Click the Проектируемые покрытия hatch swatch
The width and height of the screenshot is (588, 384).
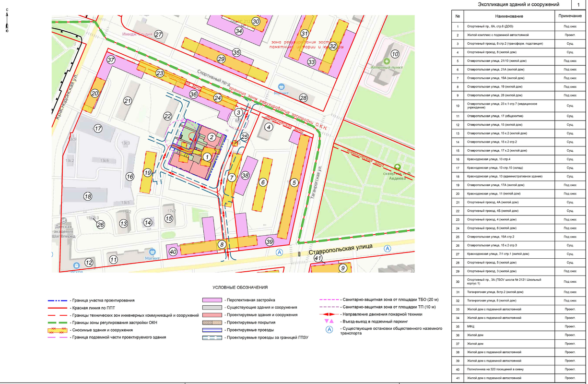tap(212, 323)
